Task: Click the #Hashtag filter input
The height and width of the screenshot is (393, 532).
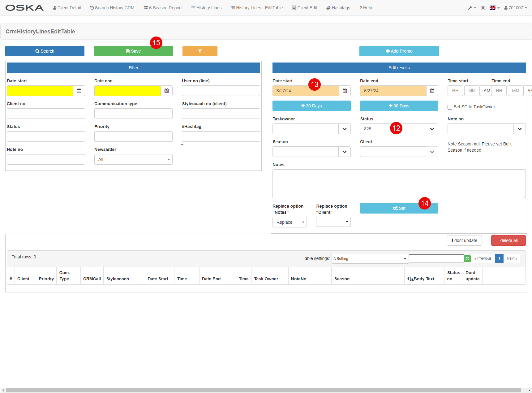Action: 221,136
